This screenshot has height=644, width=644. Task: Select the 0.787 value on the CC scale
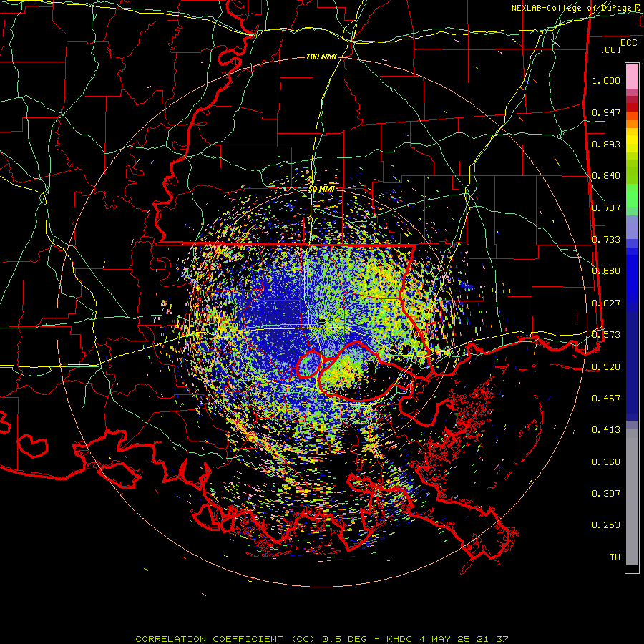point(606,208)
